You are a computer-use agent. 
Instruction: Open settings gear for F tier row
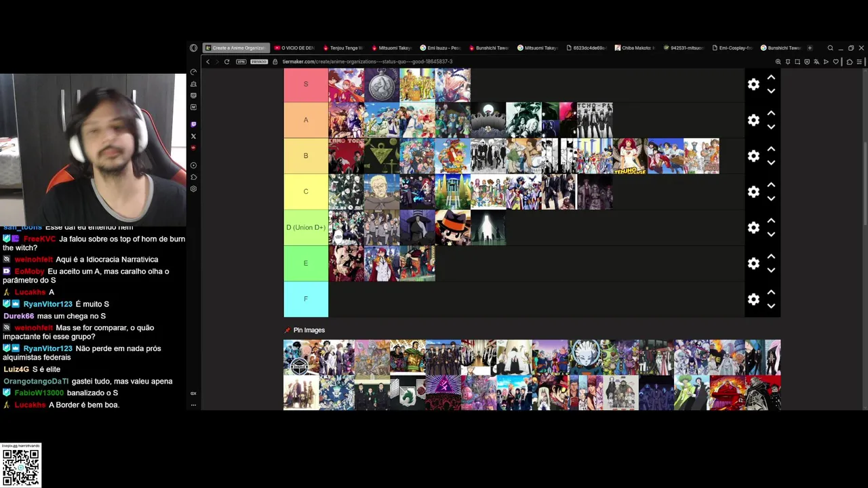tap(753, 299)
